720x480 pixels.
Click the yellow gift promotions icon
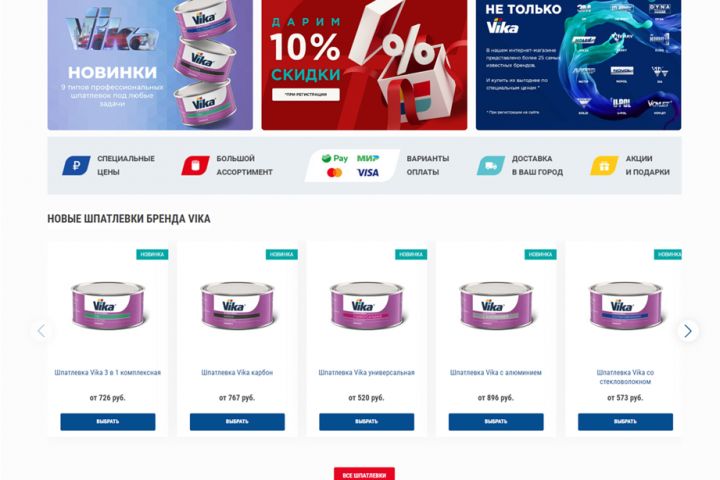tap(604, 165)
